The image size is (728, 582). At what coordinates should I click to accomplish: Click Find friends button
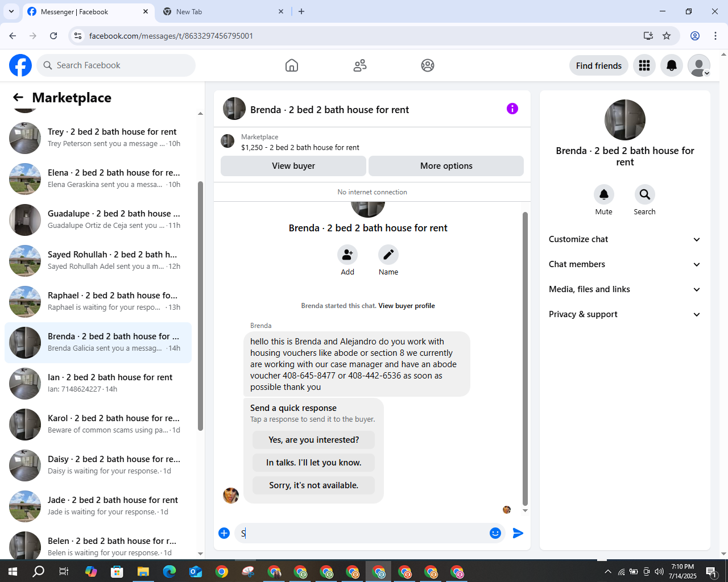pyautogui.click(x=599, y=65)
